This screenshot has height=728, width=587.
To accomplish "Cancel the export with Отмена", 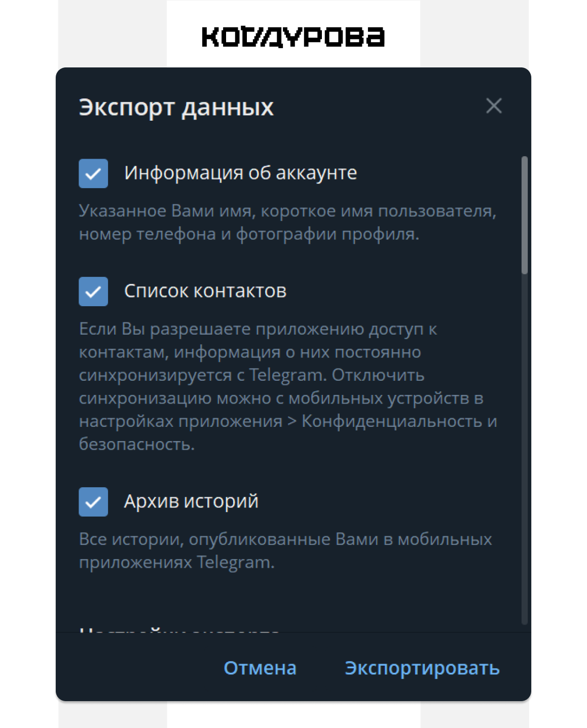I will (260, 668).
